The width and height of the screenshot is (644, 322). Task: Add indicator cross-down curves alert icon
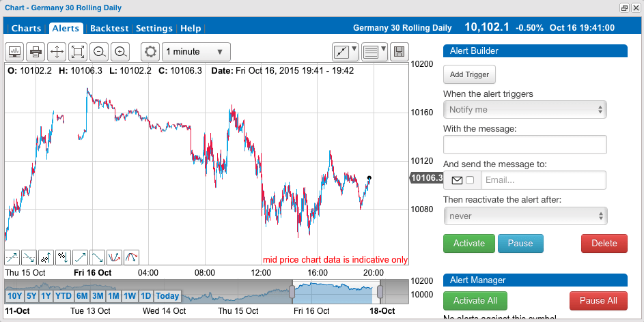coord(131,258)
